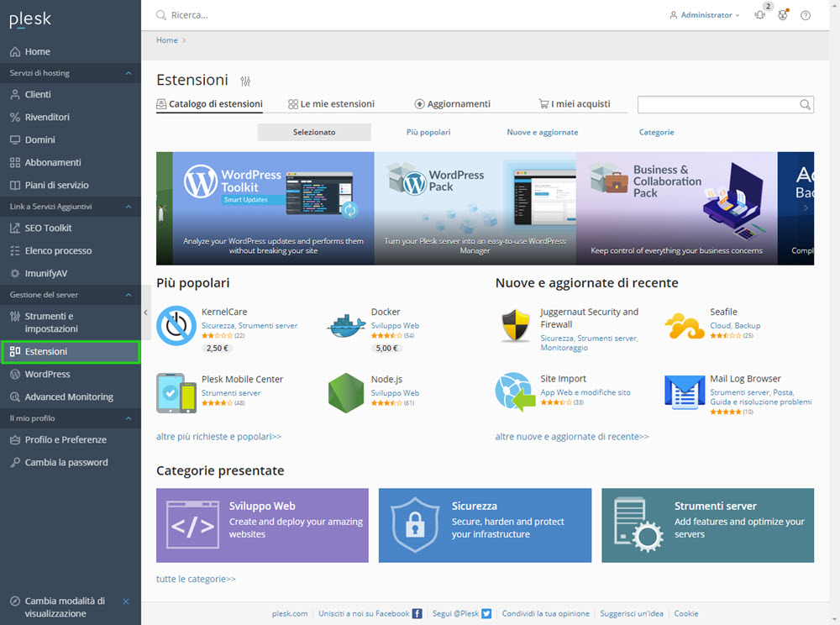840x625 pixels.
Task: Open Site Import globe icon
Action: point(516,392)
